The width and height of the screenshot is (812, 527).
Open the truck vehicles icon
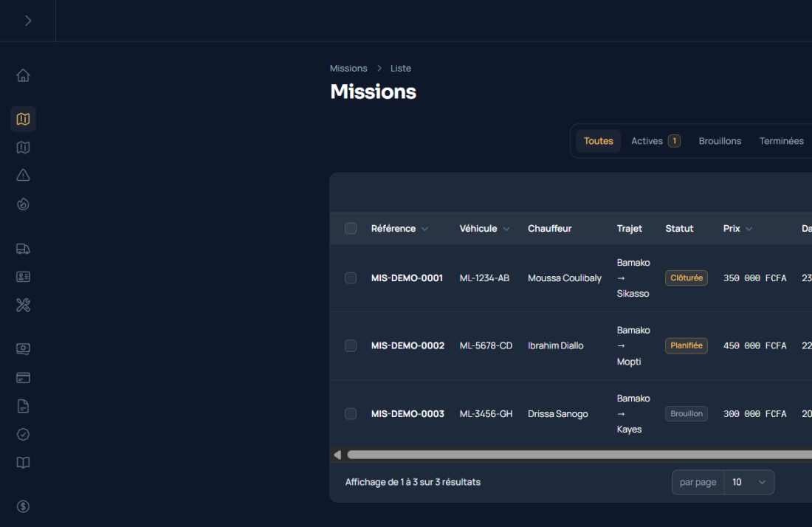coord(23,249)
